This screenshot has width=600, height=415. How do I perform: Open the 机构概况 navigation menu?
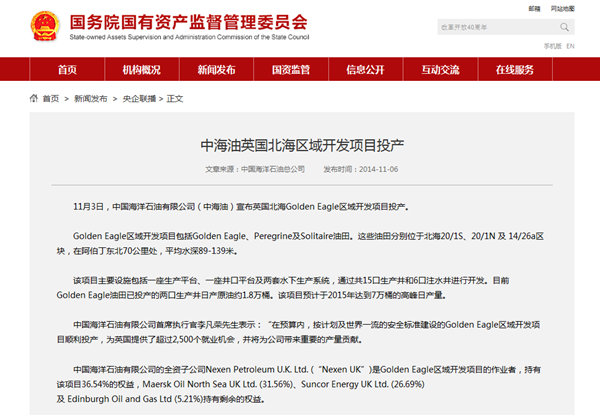click(x=141, y=69)
